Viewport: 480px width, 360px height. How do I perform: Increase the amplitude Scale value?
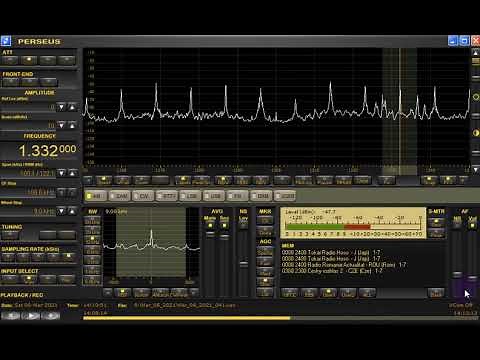coord(72,125)
